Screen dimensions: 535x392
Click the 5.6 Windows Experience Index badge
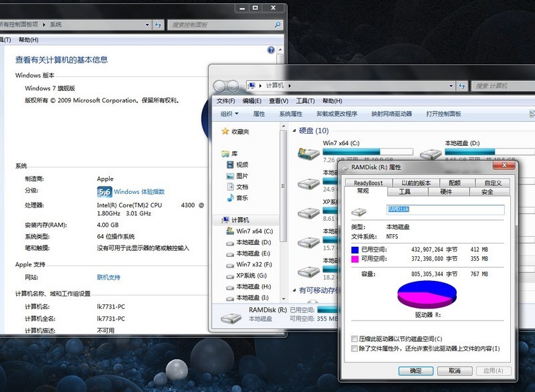click(104, 192)
